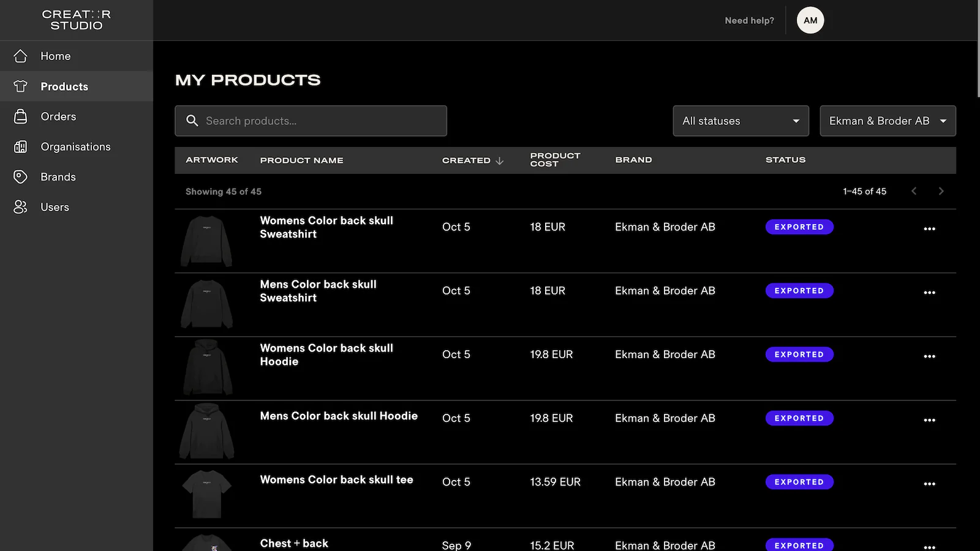980x551 pixels.
Task: Open product Mens Color back skull Hoodie
Action: pos(339,416)
